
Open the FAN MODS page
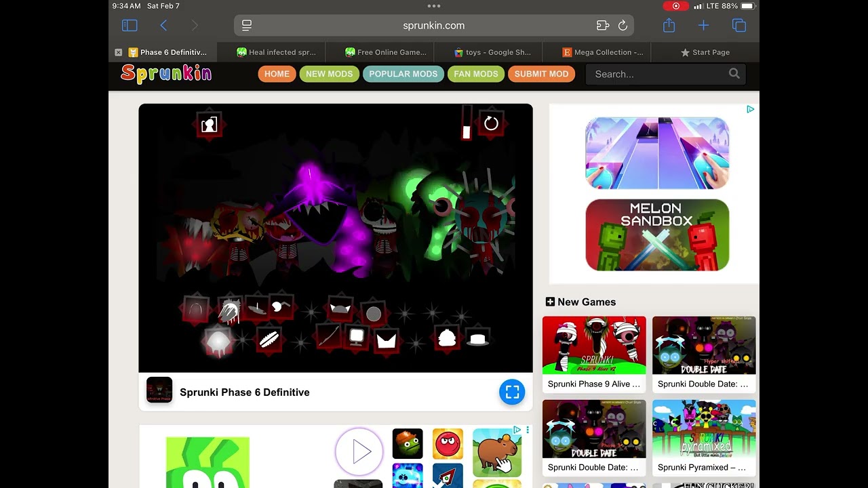click(x=476, y=74)
